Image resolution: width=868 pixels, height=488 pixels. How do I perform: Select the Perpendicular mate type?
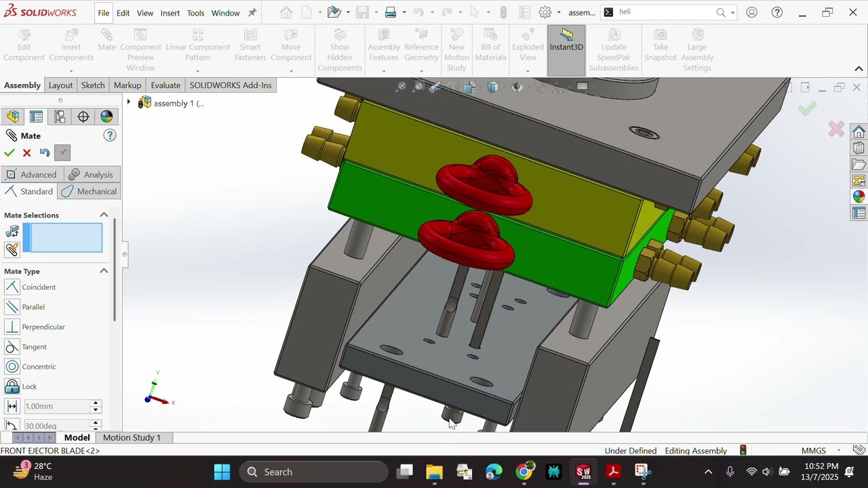(x=35, y=327)
